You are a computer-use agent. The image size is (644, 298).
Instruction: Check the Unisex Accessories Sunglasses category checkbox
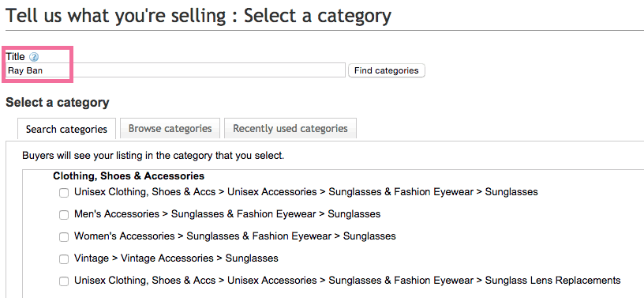coord(64,193)
